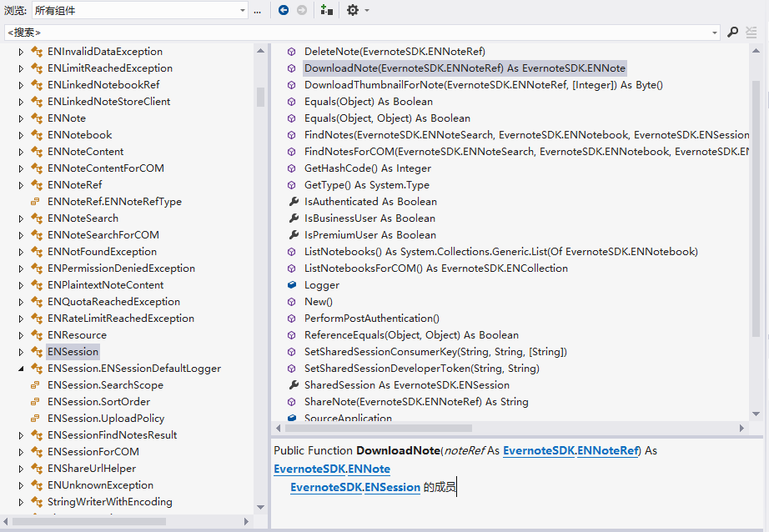769x532 pixels.
Task: Click the method icon beside GetHashCode()
Action: [x=291, y=168]
